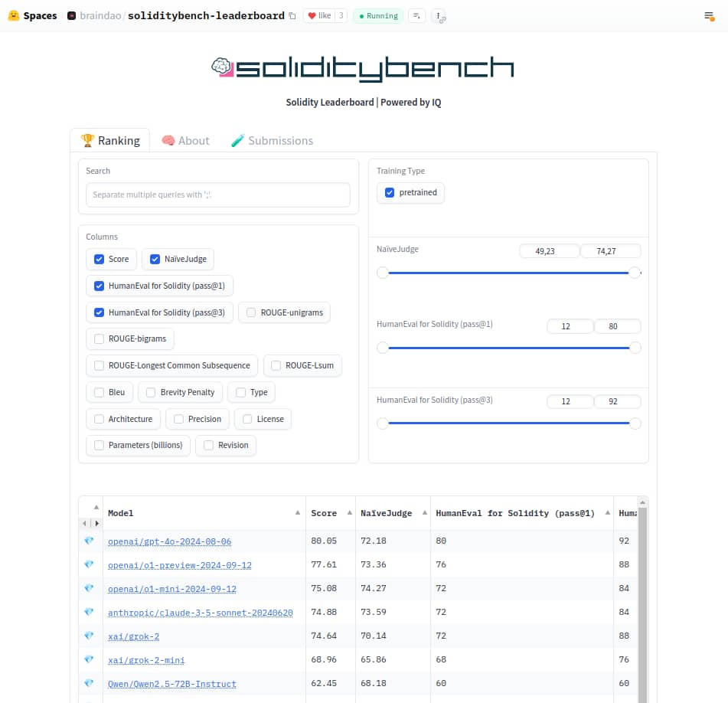The width and height of the screenshot is (728, 703).
Task: Click the pass@3 maximum value 92
Action: click(x=618, y=401)
